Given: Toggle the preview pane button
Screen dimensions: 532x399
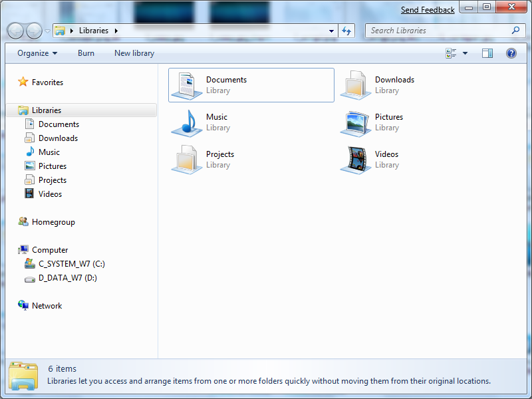Looking at the screenshot, I should point(487,53).
